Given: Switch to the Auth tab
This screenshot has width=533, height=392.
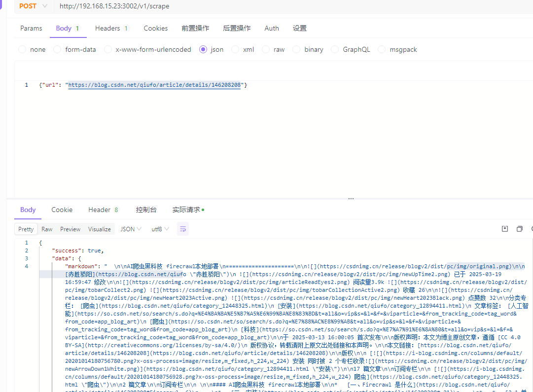Looking at the screenshot, I should 272,28.
